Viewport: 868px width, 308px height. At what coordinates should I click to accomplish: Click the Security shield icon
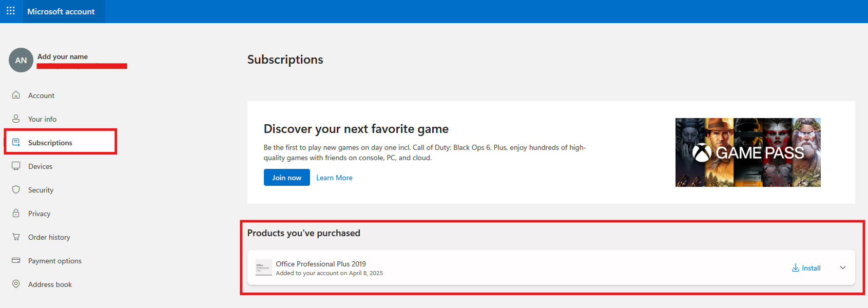tap(16, 189)
